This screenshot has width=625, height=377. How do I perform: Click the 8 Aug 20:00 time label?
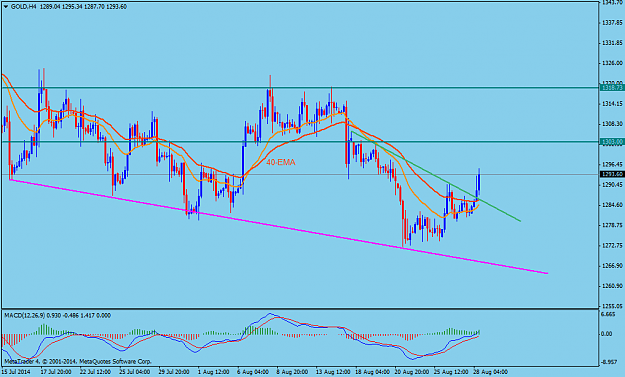(293, 372)
